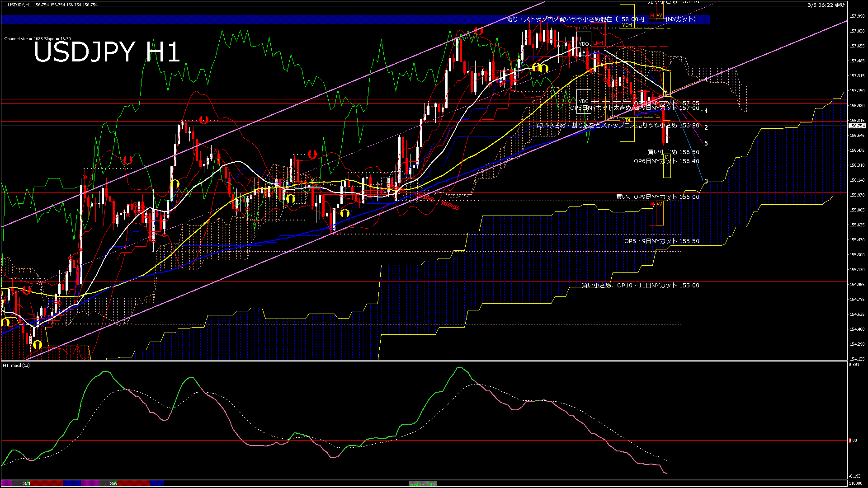Click the Channel size and Slope readout
This screenshot has height=488, width=868.
click(x=38, y=39)
